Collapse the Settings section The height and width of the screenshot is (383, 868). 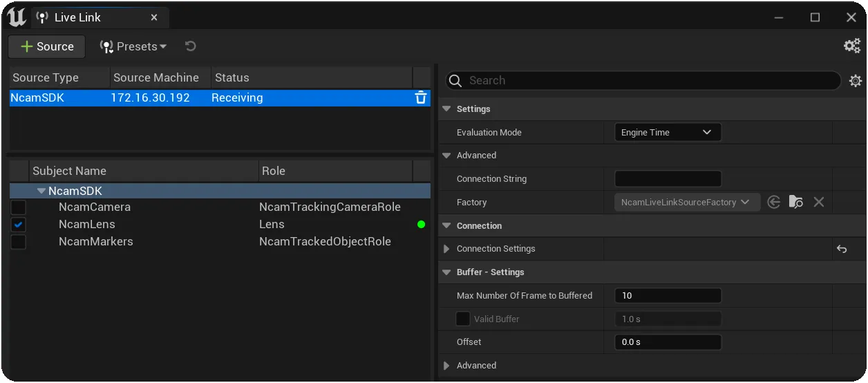(446, 109)
